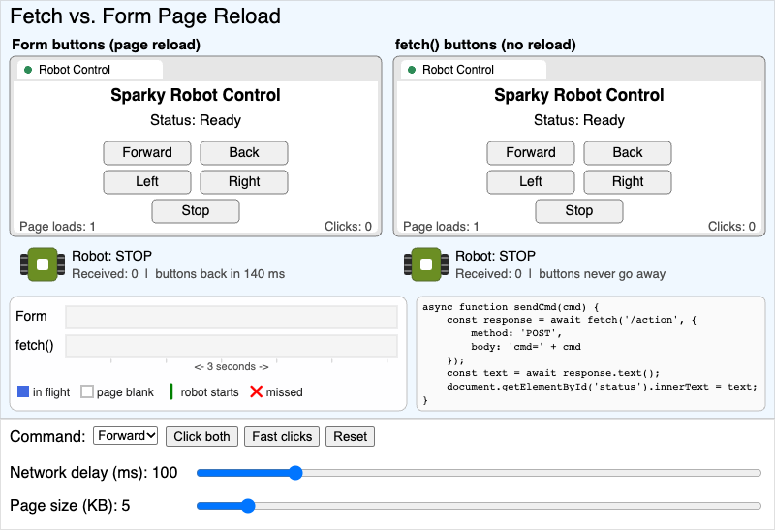The height and width of the screenshot is (532, 775).
Task: Click Left in the form buttons panel
Action: coord(147,182)
